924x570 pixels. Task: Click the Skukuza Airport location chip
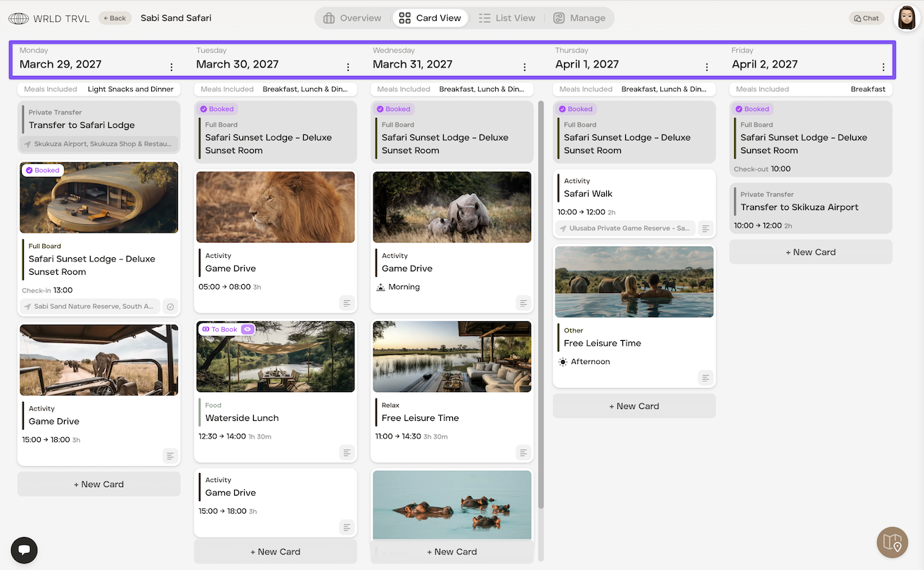tap(98, 144)
